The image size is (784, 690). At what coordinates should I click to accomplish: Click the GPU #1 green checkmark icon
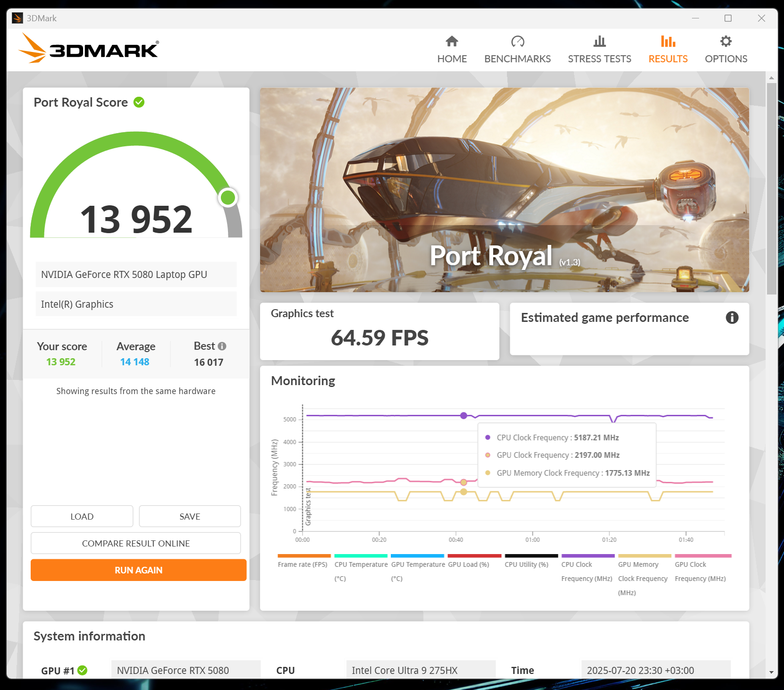pos(83,670)
